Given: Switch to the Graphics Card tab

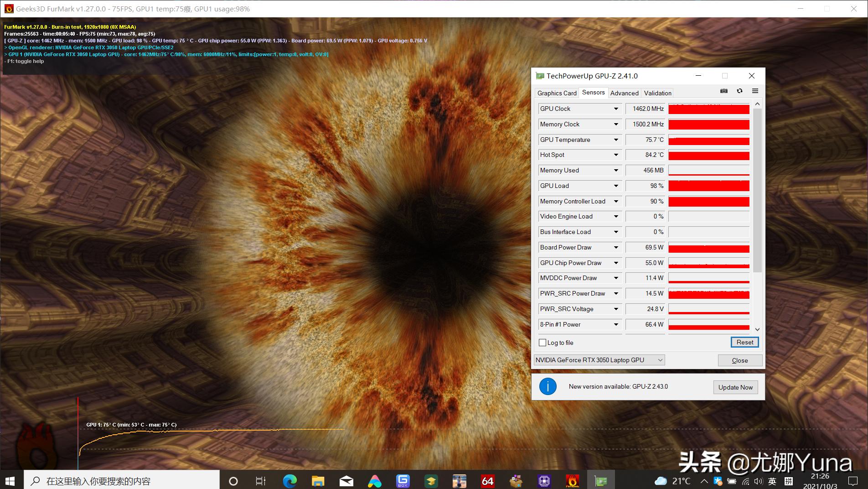Looking at the screenshot, I should [557, 93].
